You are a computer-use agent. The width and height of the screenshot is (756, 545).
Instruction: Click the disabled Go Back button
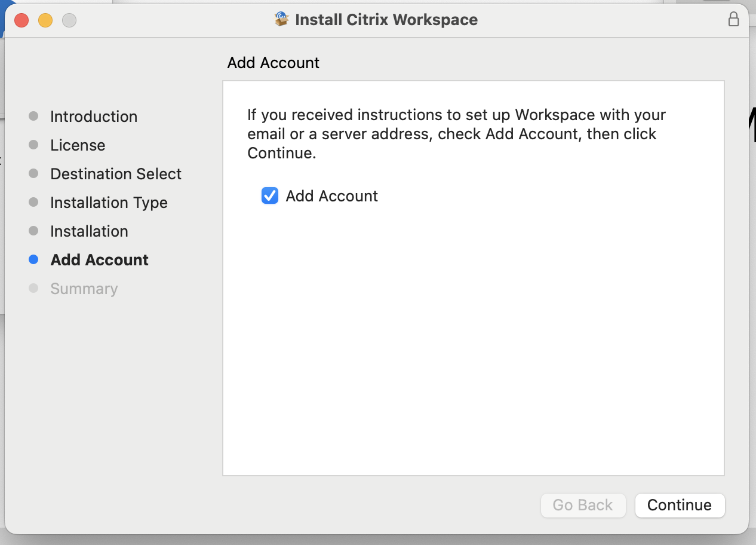[583, 505]
